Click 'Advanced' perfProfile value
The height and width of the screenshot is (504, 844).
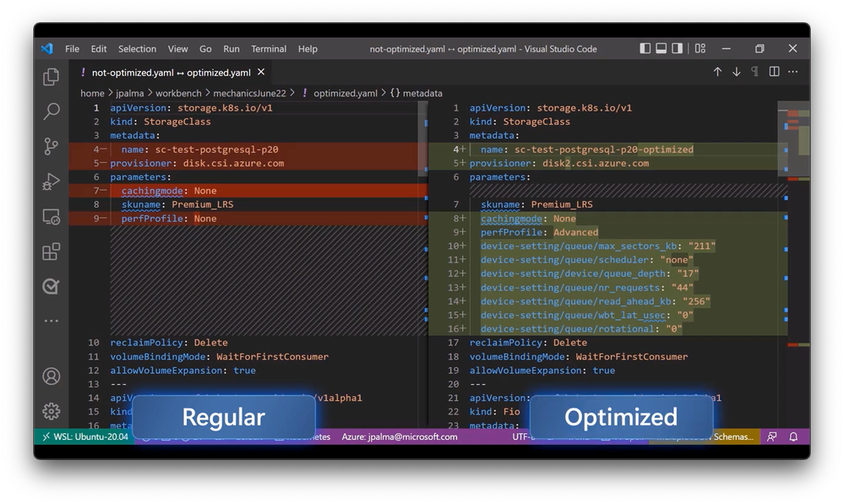(x=575, y=232)
